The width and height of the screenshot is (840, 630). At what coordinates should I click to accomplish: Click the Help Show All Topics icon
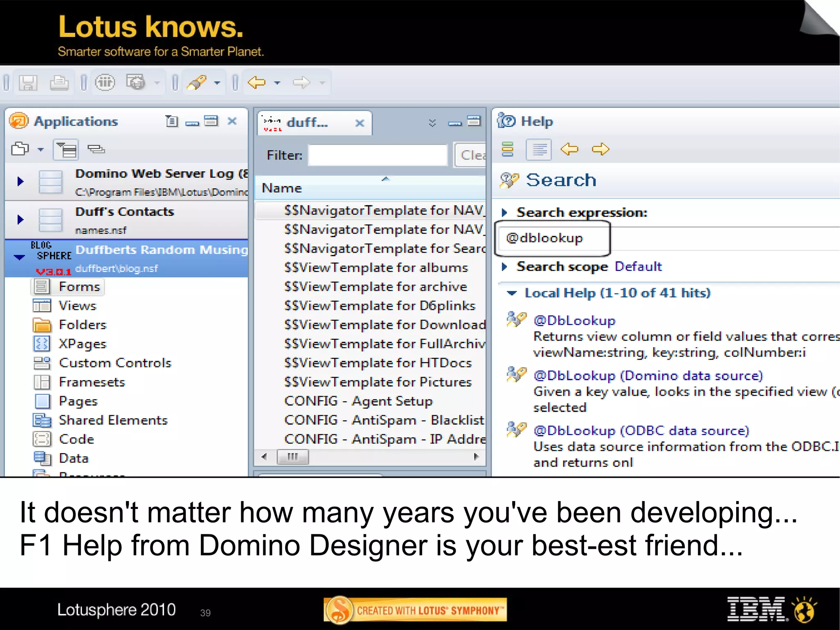tap(508, 149)
